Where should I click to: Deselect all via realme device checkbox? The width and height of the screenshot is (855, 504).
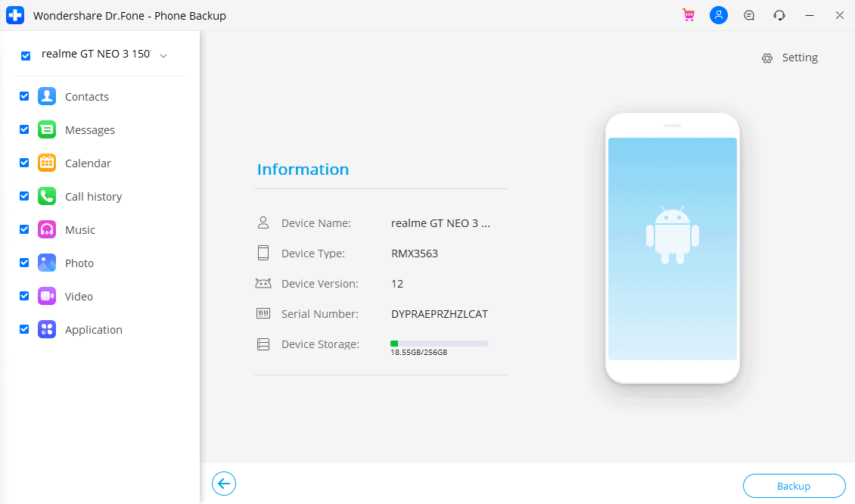(x=26, y=55)
